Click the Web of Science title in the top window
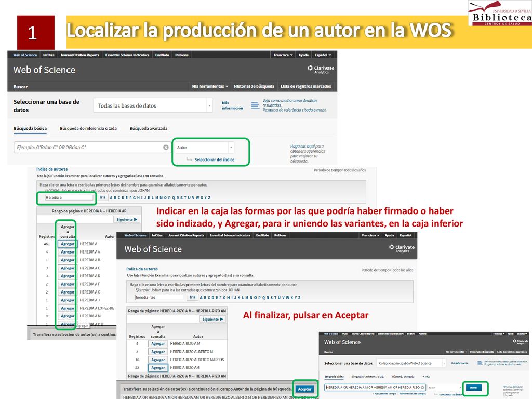532x399 pixels. pyautogui.click(x=45, y=70)
